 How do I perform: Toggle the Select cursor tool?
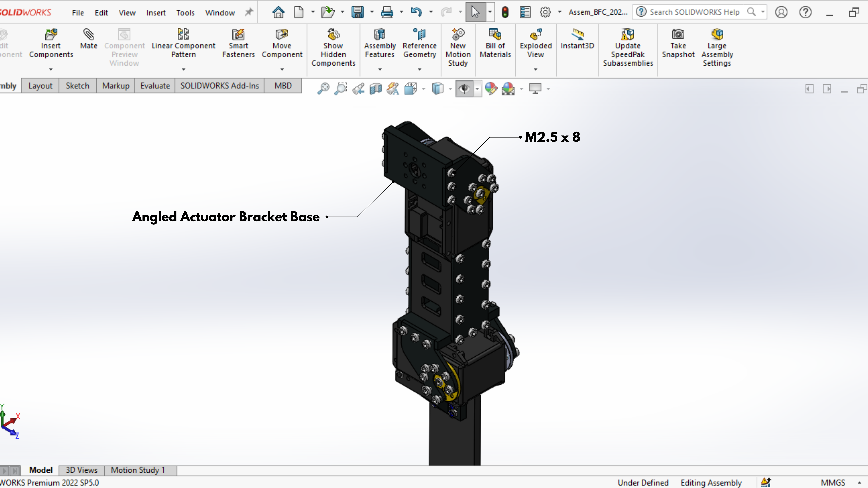[x=475, y=12]
